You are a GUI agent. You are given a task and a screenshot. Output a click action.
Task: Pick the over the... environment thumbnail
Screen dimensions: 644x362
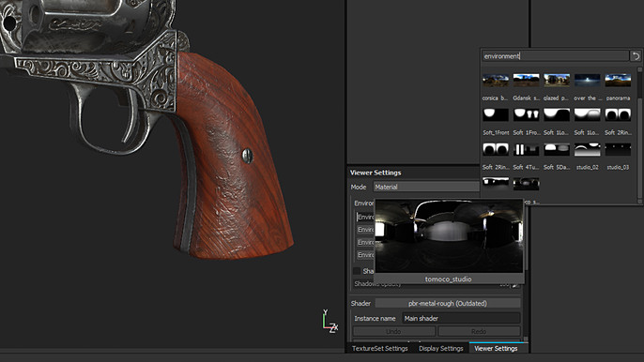click(588, 80)
